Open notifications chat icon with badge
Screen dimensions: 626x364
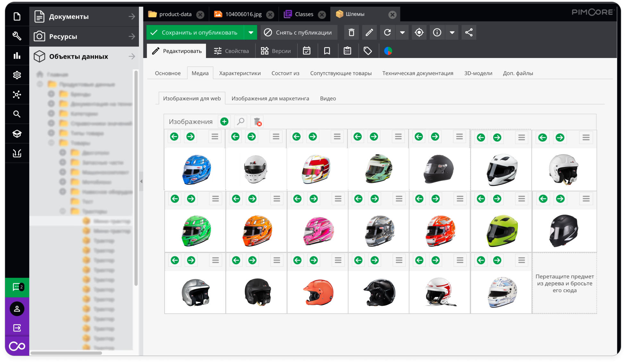pos(17,287)
